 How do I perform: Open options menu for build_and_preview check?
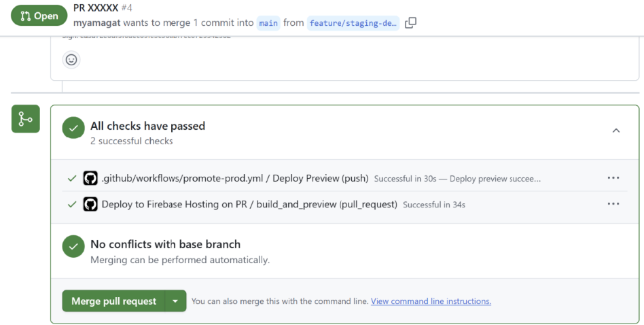613,204
